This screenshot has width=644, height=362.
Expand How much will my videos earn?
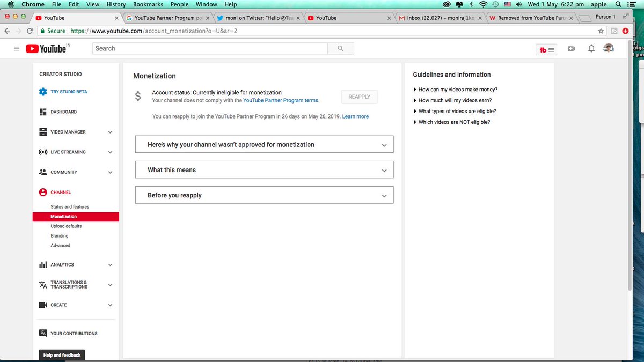click(x=452, y=100)
